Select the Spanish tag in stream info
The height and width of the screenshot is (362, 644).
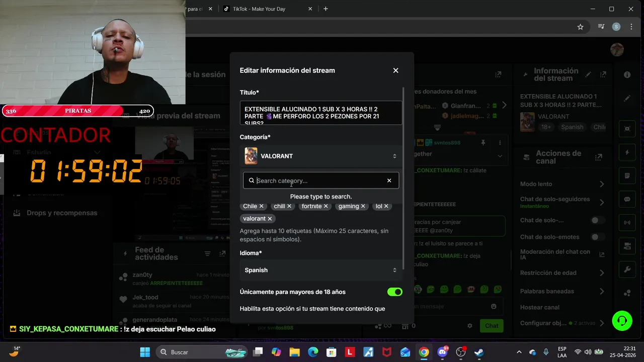pyautogui.click(x=572, y=127)
